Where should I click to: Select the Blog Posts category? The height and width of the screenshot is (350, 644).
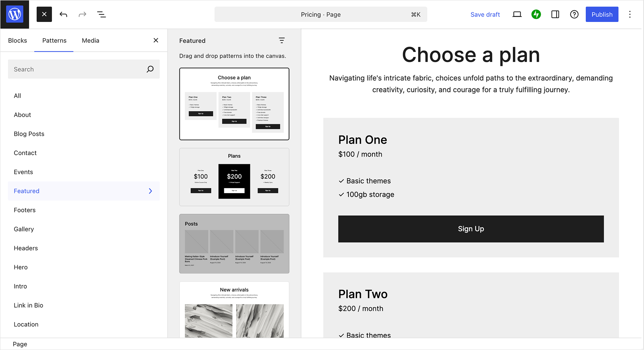coord(84,134)
